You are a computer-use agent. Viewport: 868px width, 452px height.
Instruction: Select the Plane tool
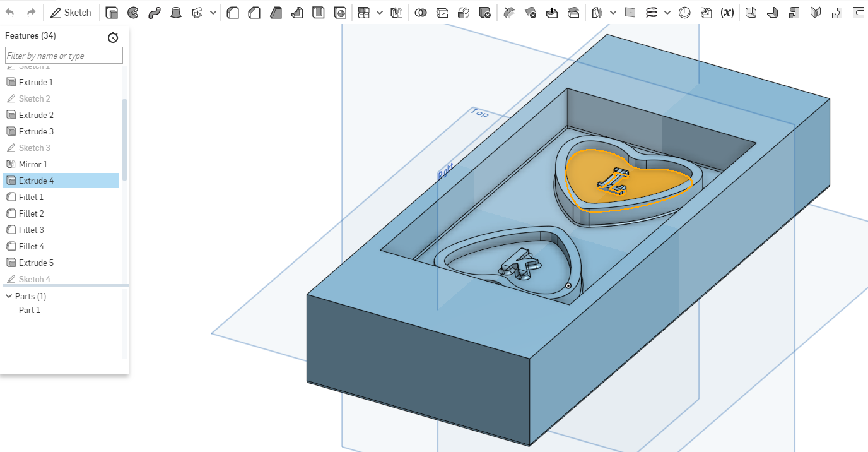click(x=630, y=12)
